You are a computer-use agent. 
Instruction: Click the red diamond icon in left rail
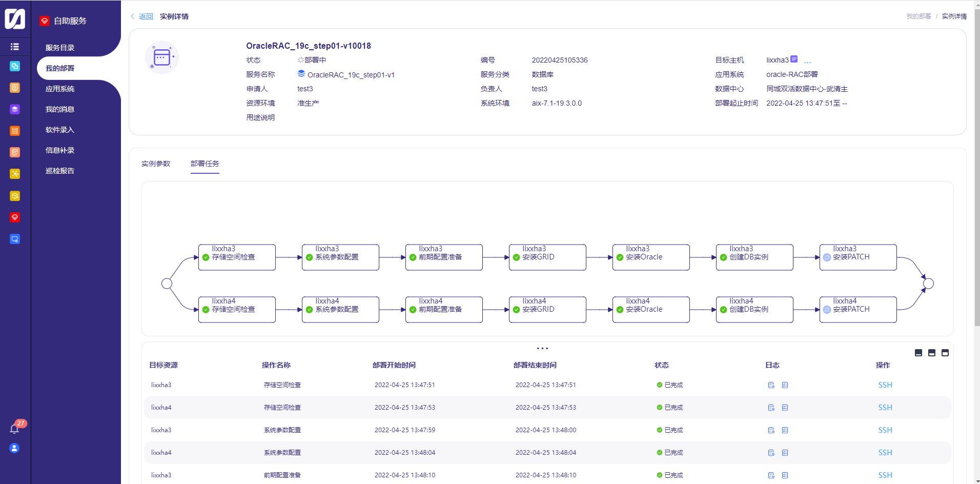(x=15, y=217)
